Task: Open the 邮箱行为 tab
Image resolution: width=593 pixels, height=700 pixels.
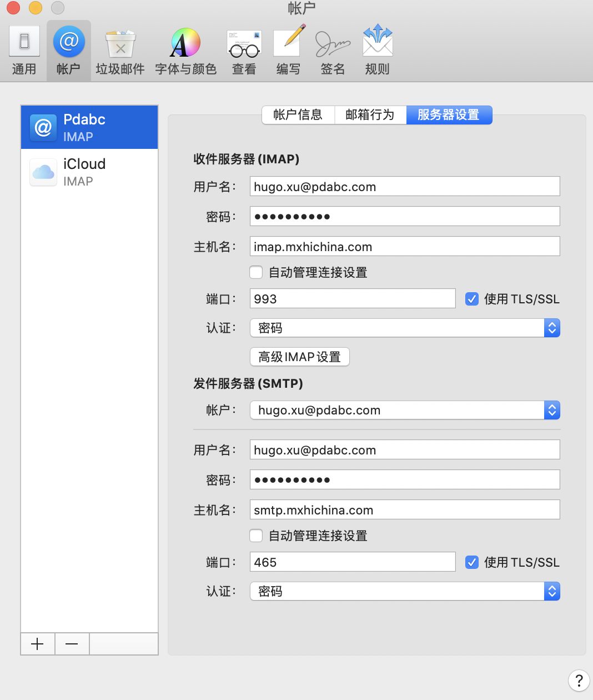Action: [x=370, y=115]
